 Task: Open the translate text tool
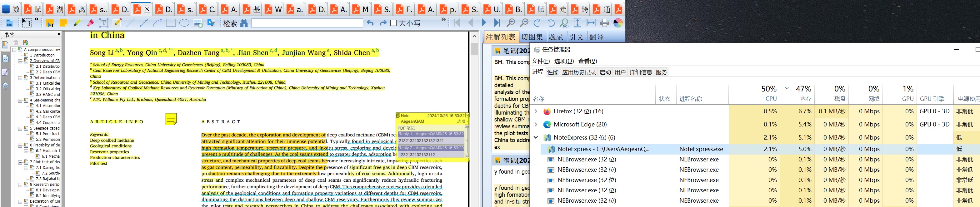(211, 23)
